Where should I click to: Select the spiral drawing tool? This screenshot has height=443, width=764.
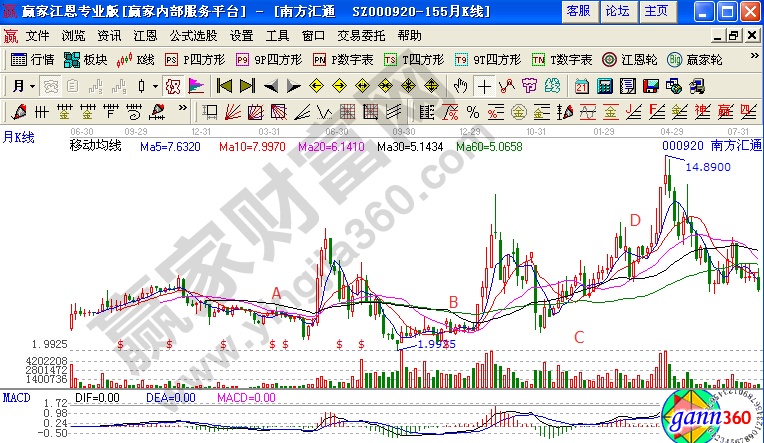pyautogui.click(x=134, y=113)
